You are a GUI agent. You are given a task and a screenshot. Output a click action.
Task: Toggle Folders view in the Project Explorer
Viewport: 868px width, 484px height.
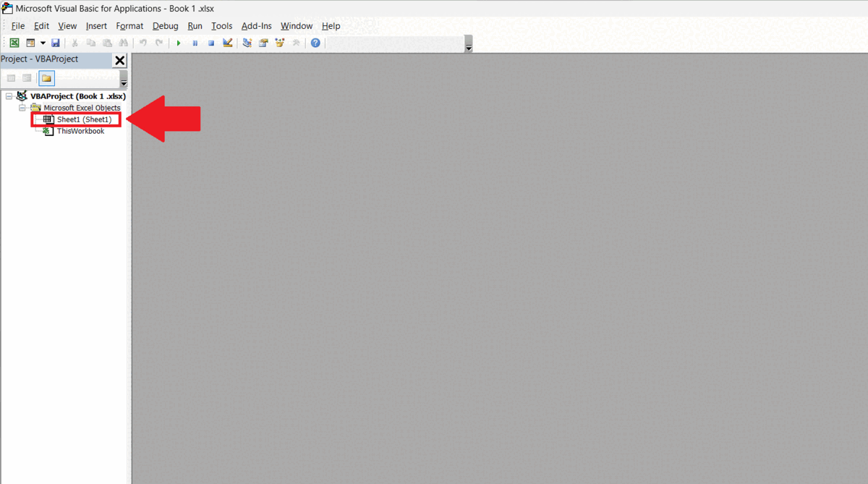(x=46, y=77)
